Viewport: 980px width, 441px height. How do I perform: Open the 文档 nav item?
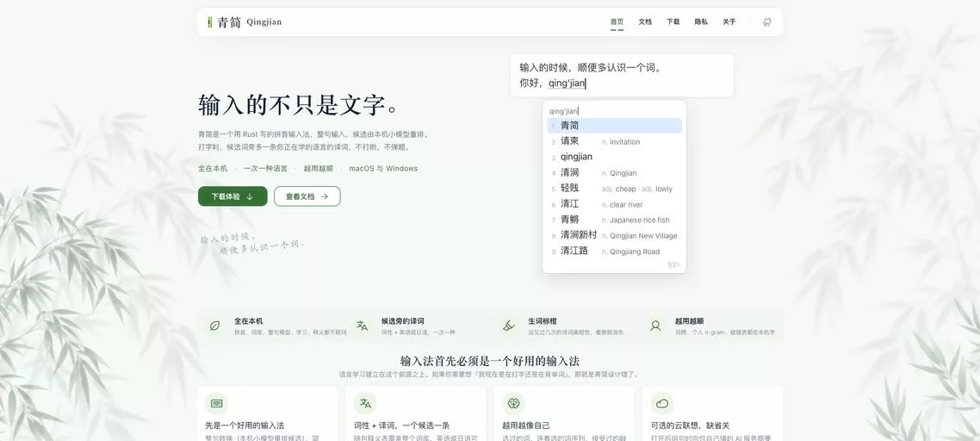tap(645, 22)
